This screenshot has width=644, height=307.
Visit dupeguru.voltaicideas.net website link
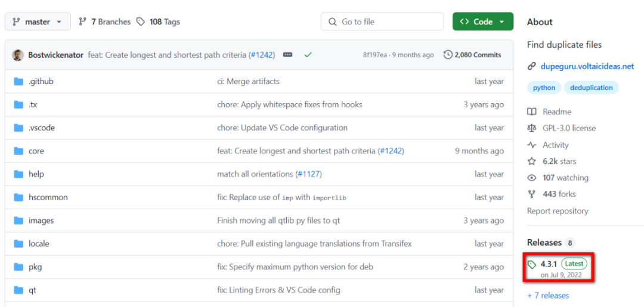[587, 66]
